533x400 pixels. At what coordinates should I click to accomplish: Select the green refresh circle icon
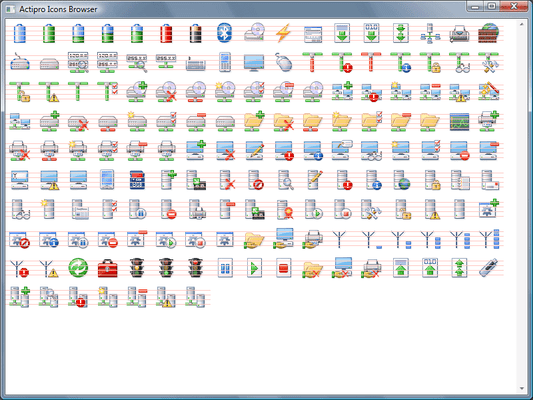(x=78, y=268)
